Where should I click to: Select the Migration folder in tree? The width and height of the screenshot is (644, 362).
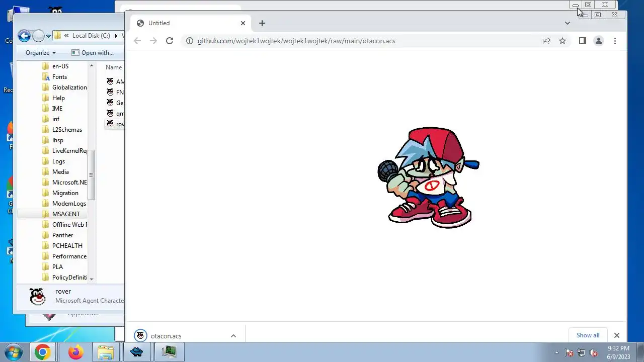point(65,193)
